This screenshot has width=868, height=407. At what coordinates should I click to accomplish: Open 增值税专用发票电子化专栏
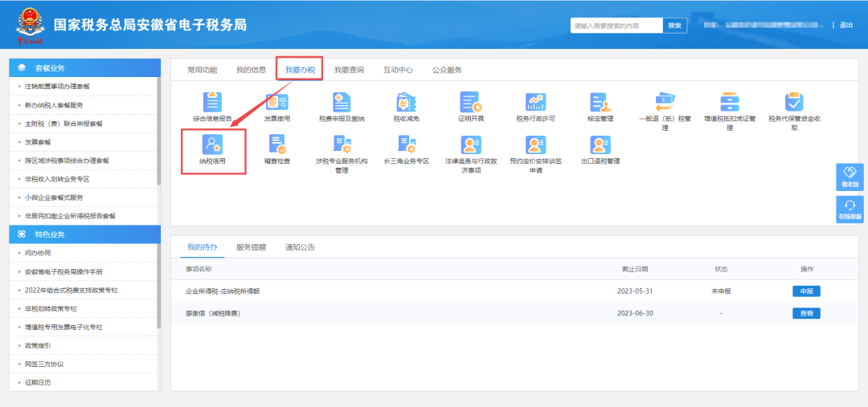pos(63,328)
